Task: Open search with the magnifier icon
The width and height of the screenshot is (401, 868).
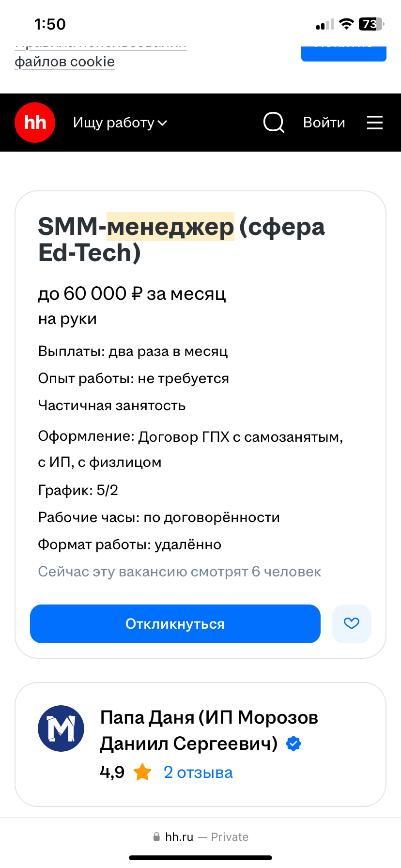Action: [274, 123]
